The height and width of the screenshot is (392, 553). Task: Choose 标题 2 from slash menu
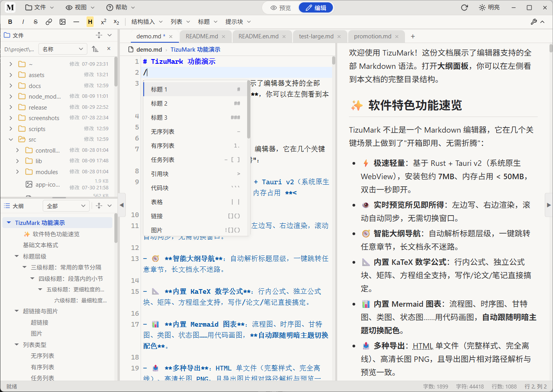coord(195,103)
